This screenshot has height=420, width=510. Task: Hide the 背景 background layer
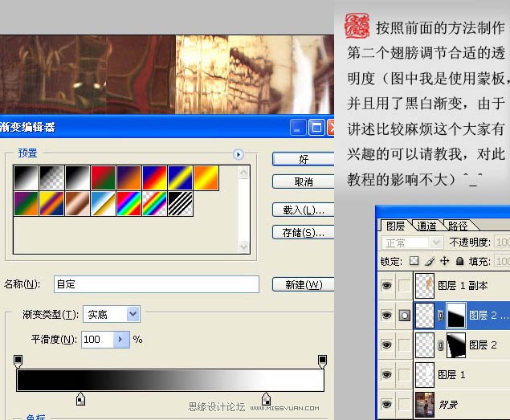pos(386,405)
